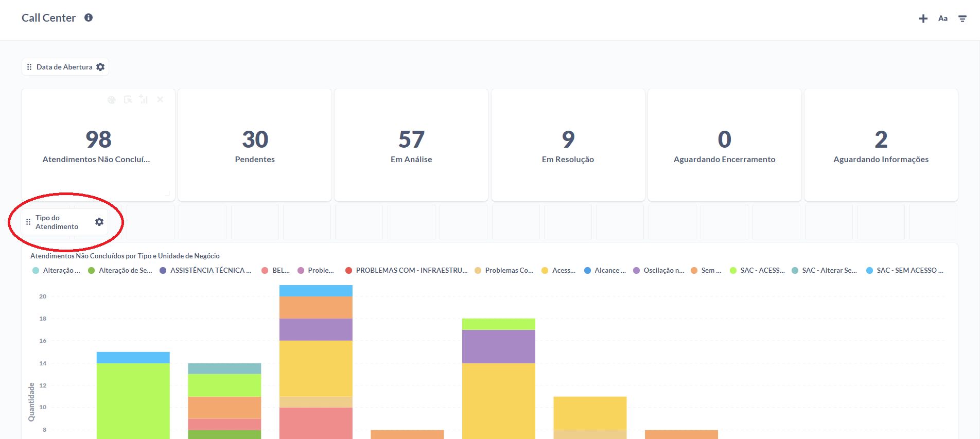Click the Em Análise card showing 57

411,145
